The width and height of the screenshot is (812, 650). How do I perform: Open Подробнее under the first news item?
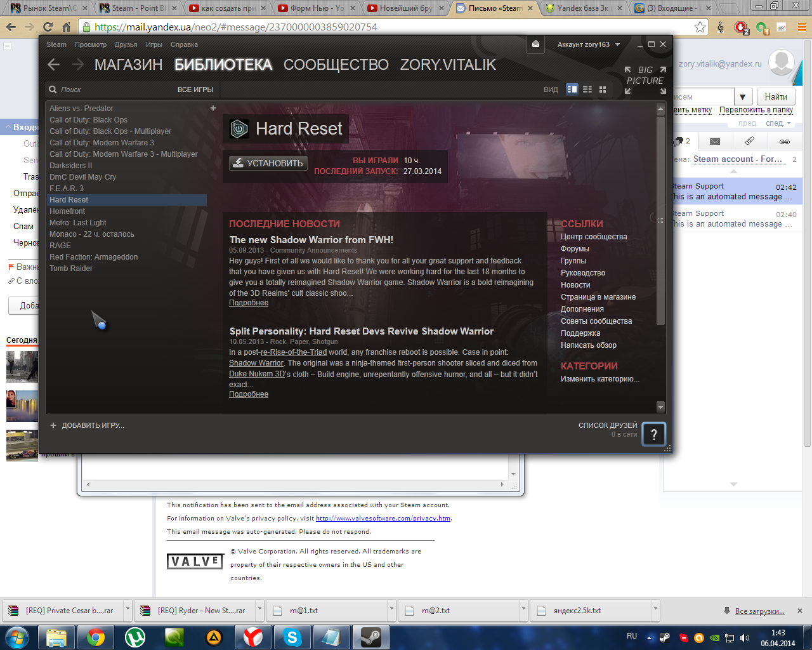coord(249,303)
